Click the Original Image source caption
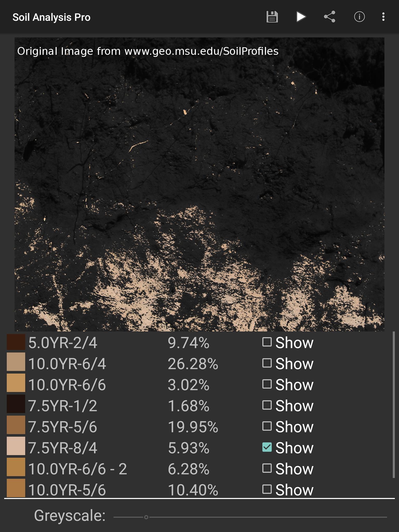The height and width of the screenshot is (532, 399). pos(148,51)
